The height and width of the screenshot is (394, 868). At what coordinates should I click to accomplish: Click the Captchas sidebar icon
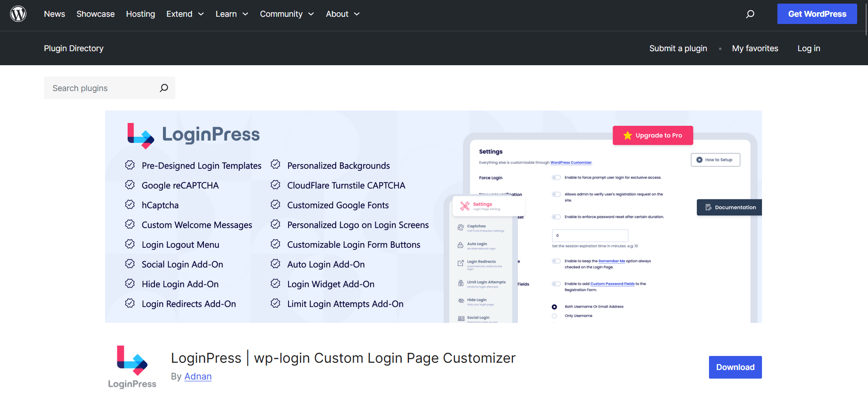[461, 227]
